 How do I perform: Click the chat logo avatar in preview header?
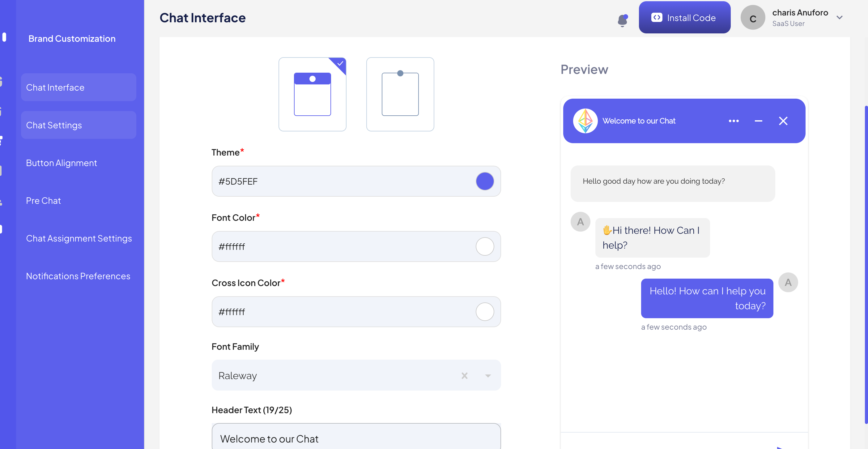585,121
